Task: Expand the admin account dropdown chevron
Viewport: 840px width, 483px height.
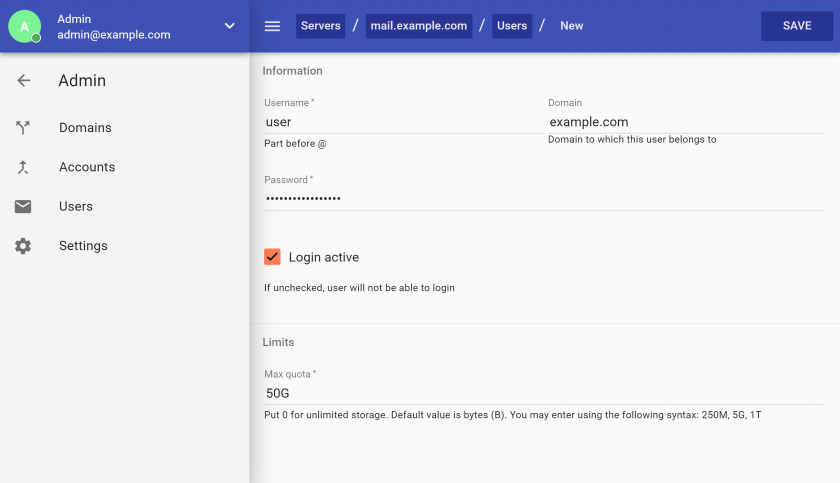Action: 229,26
